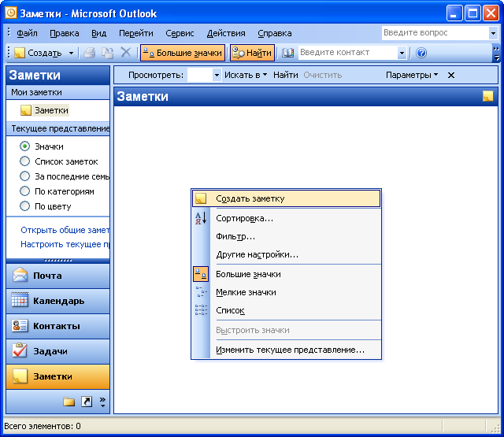The height and width of the screenshot is (437, 504).
Task: Select По цвету radio button
Action: [x=24, y=206]
